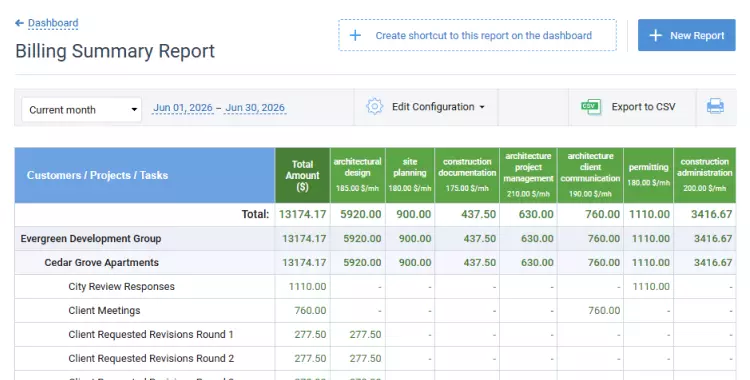Image resolution: width=750 pixels, height=380 pixels.
Task: Click total amount 277.50 in Revisions Round 2 row
Action: [310, 358]
